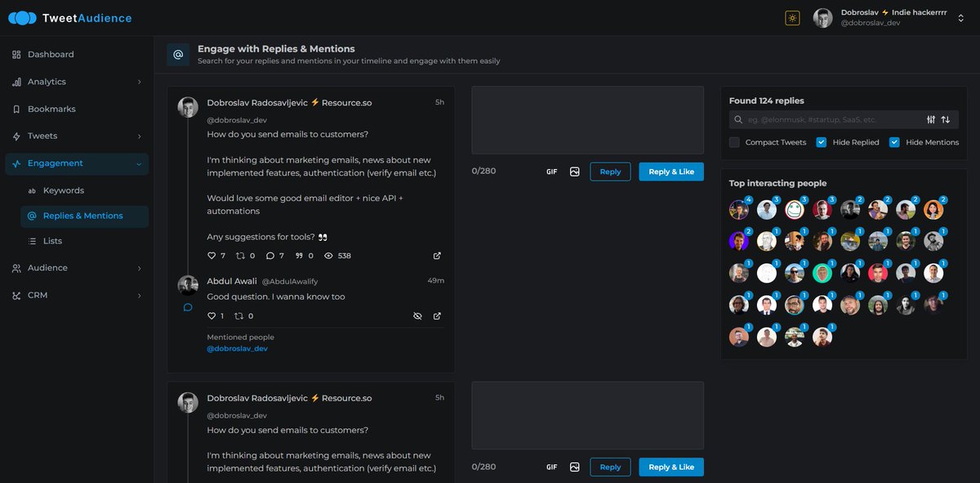Click sort arrows icon in search bar

(946, 120)
